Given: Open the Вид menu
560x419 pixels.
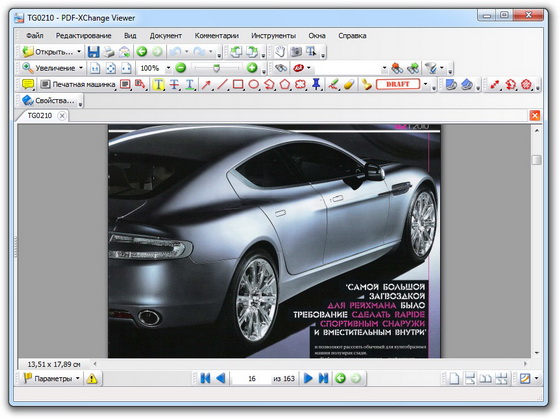Looking at the screenshot, I should click(x=130, y=36).
